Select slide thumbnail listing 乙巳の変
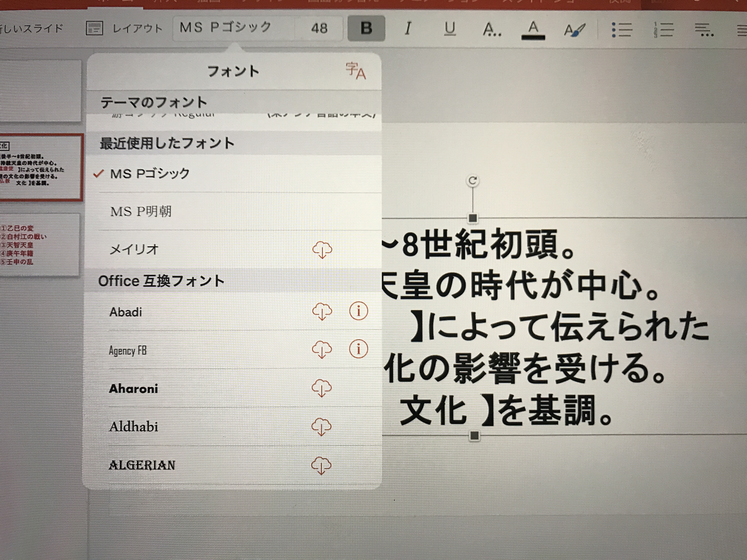 [x=40, y=245]
